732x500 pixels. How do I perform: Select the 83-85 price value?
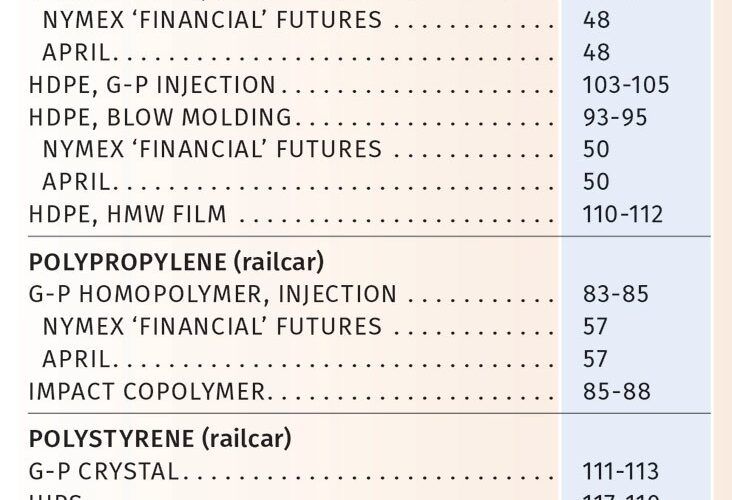click(x=616, y=294)
